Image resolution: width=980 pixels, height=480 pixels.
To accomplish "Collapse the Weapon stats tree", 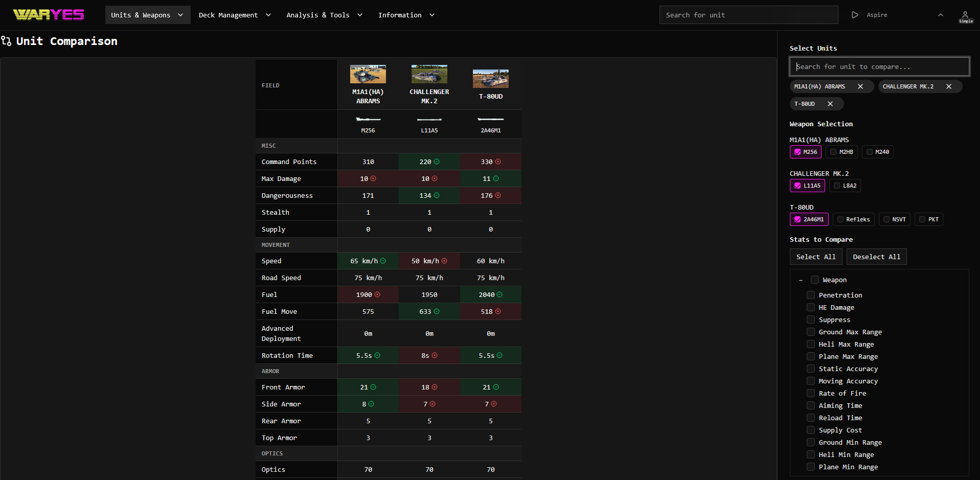I will [x=801, y=280].
